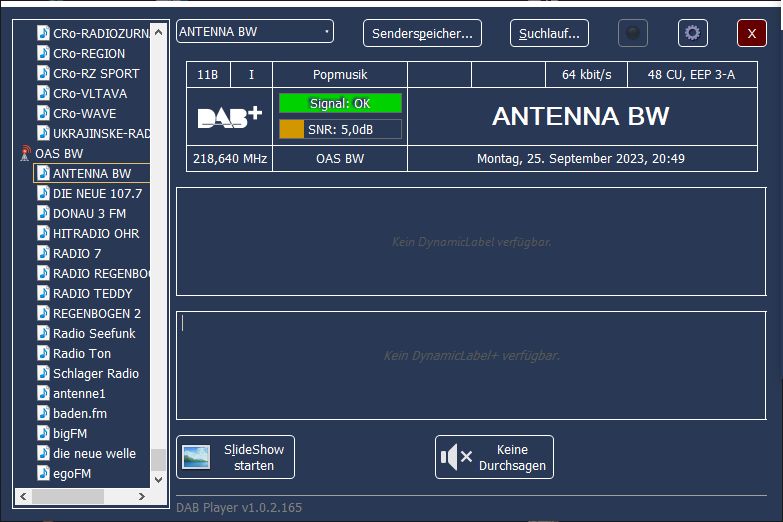The height and width of the screenshot is (522, 783).
Task: Click note icon beside egoFM
Action: (43, 473)
